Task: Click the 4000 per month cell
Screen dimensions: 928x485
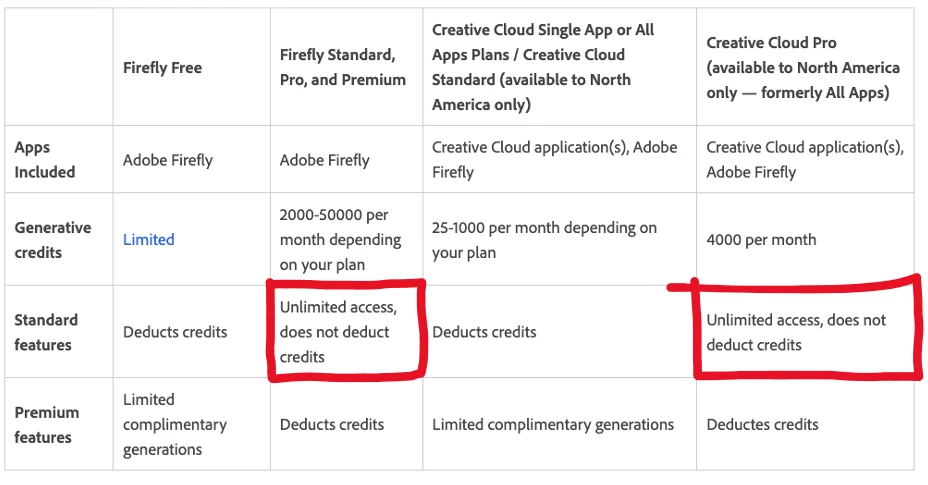Action: point(761,240)
